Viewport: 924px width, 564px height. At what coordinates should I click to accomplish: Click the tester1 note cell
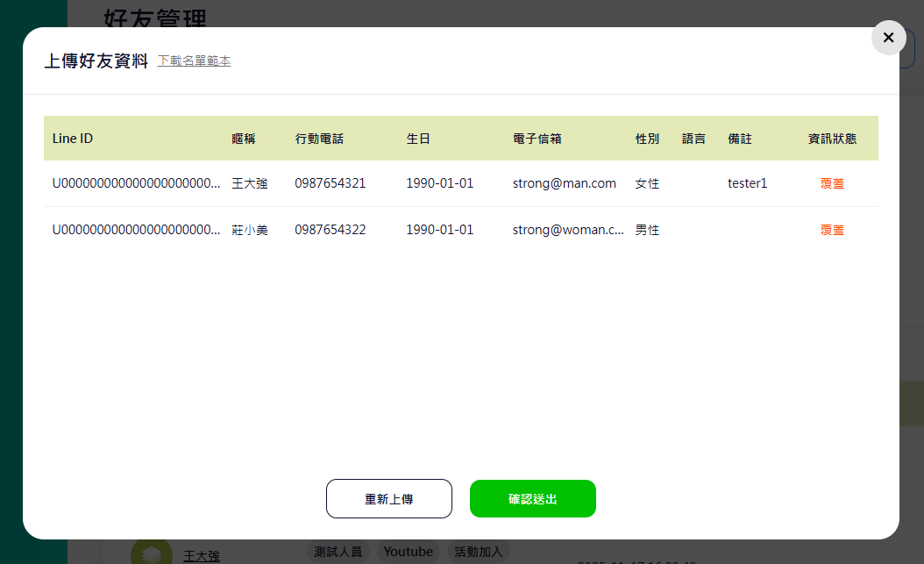747,184
